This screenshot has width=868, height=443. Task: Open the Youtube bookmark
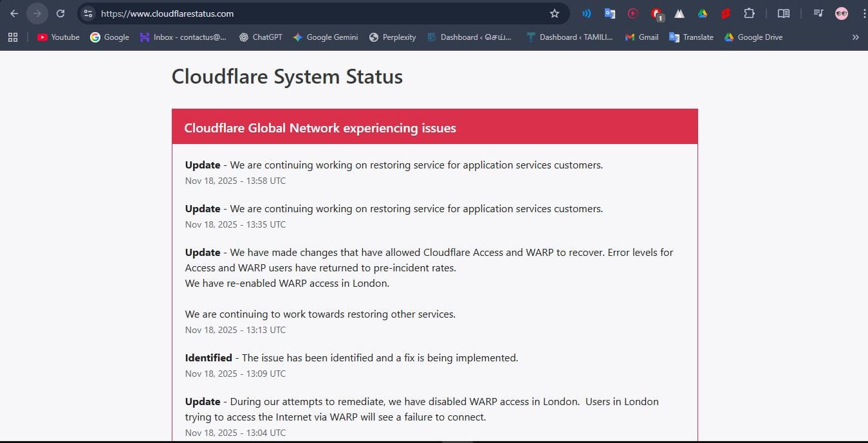(x=59, y=37)
